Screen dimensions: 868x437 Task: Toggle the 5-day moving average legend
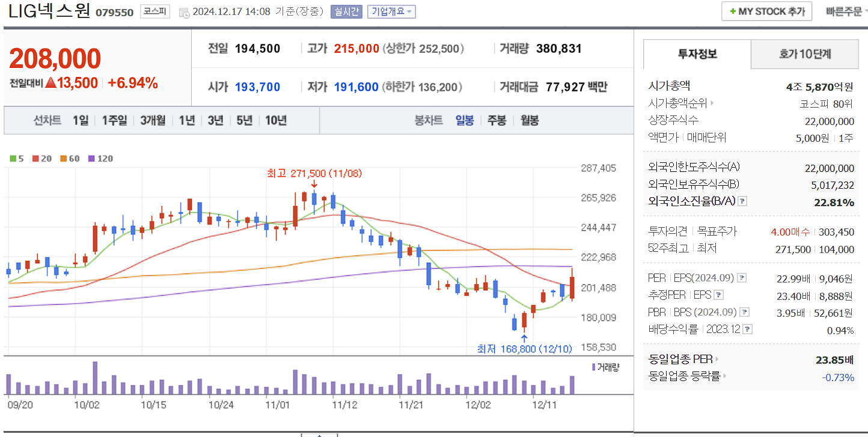tap(13, 157)
